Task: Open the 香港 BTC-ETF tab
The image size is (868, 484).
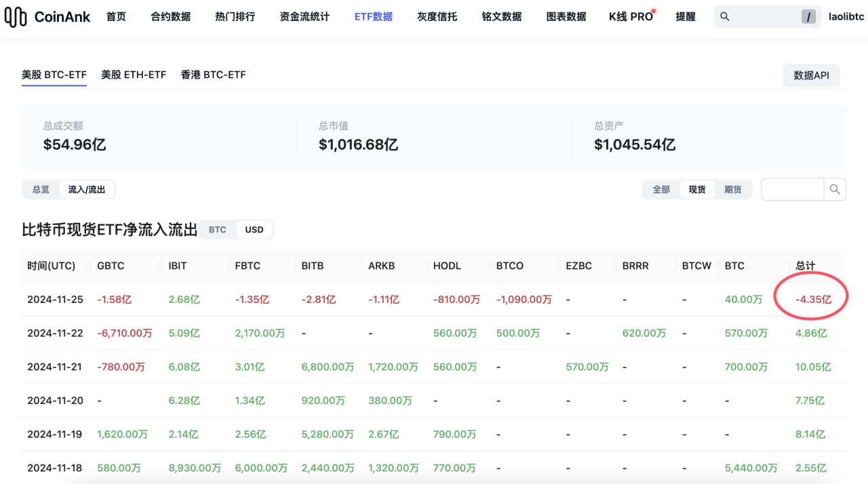Action: coord(214,75)
